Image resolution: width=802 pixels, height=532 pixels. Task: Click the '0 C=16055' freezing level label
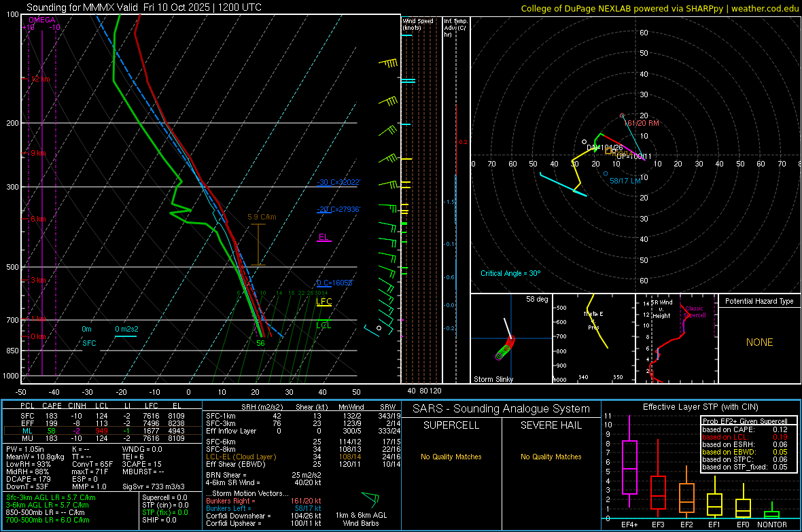[x=335, y=283]
